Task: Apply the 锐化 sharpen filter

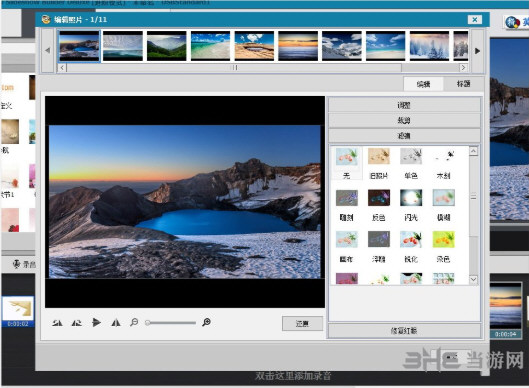Action: pos(411,247)
